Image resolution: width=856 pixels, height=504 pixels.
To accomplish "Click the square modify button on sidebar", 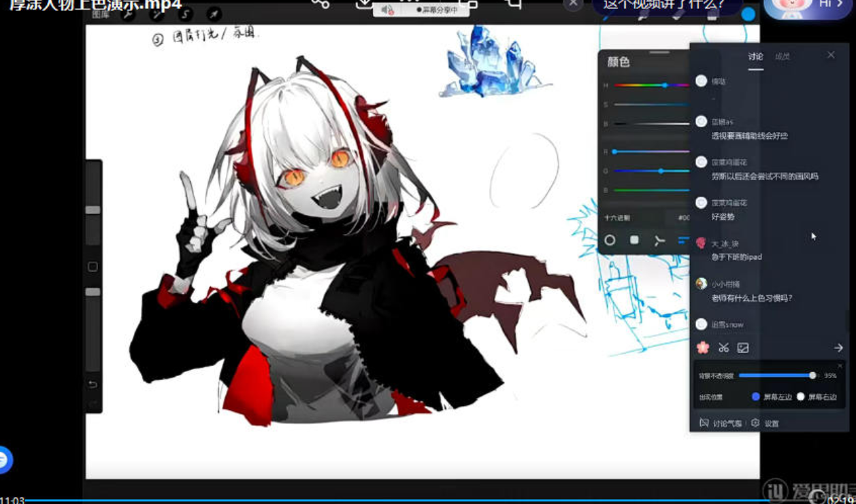I will click(x=93, y=267).
